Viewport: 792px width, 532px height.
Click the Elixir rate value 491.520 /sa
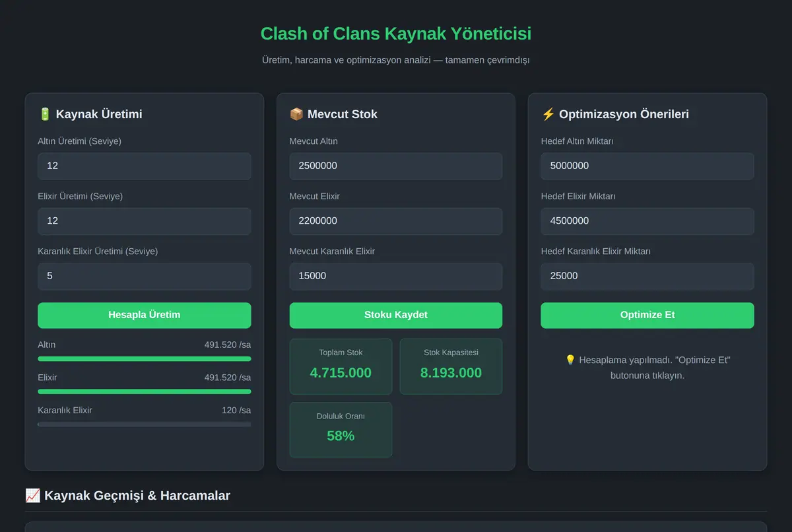tap(228, 378)
